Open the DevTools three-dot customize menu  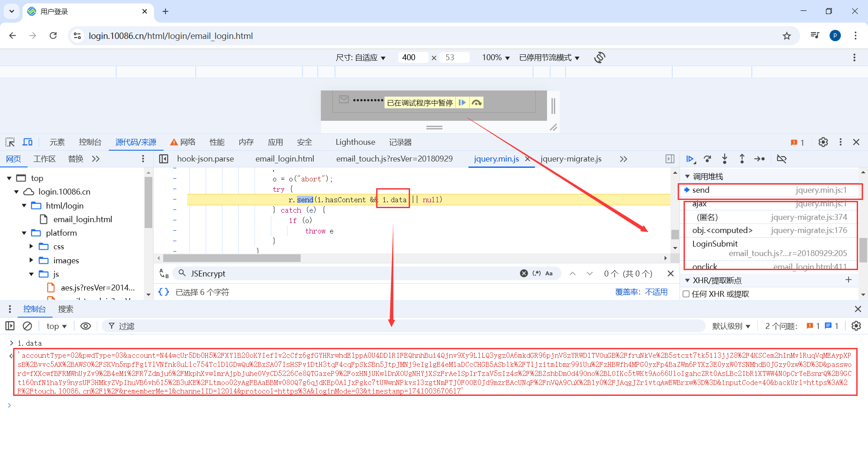tap(840, 142)
